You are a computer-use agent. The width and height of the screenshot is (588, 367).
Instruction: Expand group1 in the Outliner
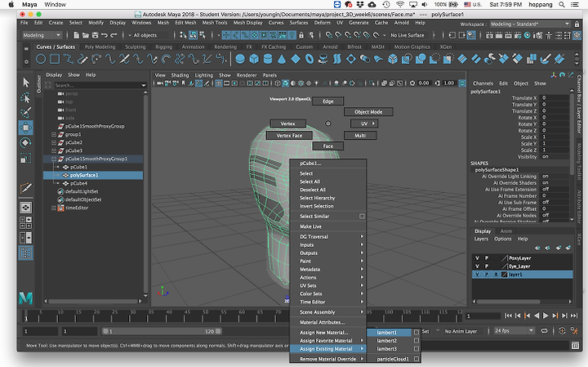click(x=54, y=134)
